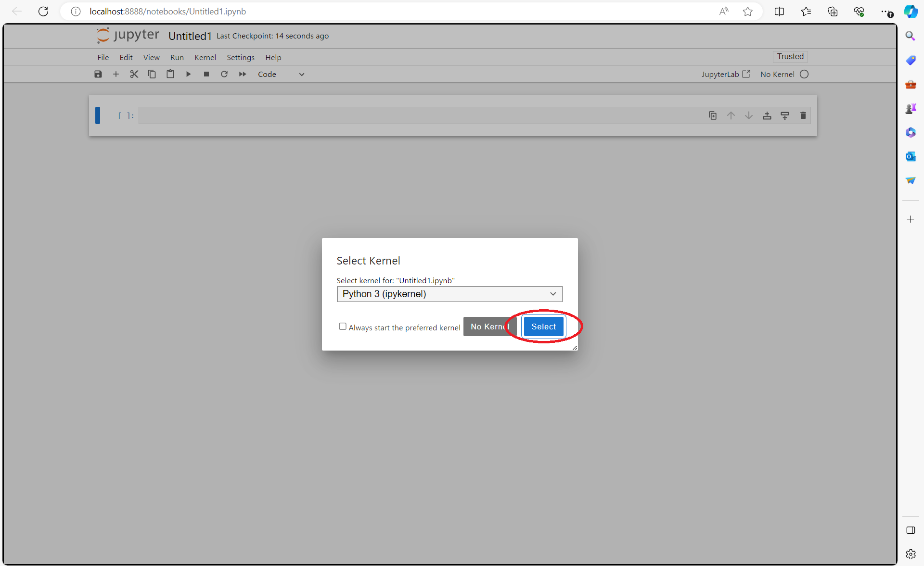924x566 pixels.
Task: Click the restart kernel icon
Action: point(224,74)
